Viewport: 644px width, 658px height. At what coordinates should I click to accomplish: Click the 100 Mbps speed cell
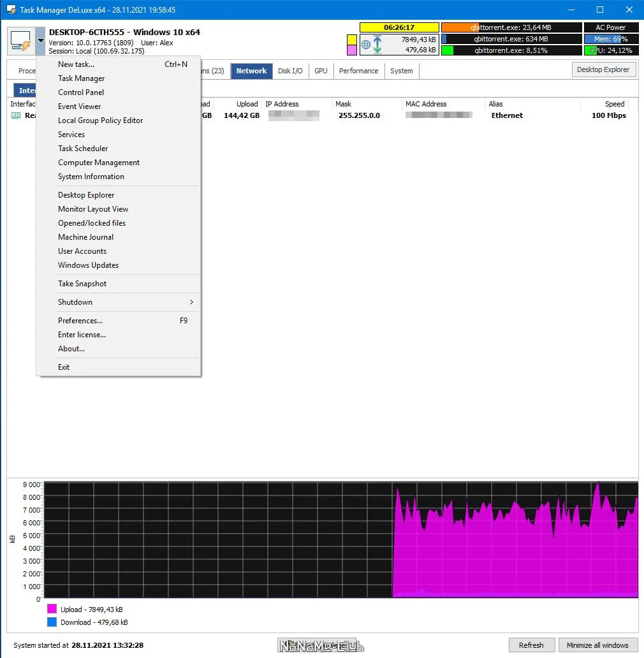coord(609,115)
